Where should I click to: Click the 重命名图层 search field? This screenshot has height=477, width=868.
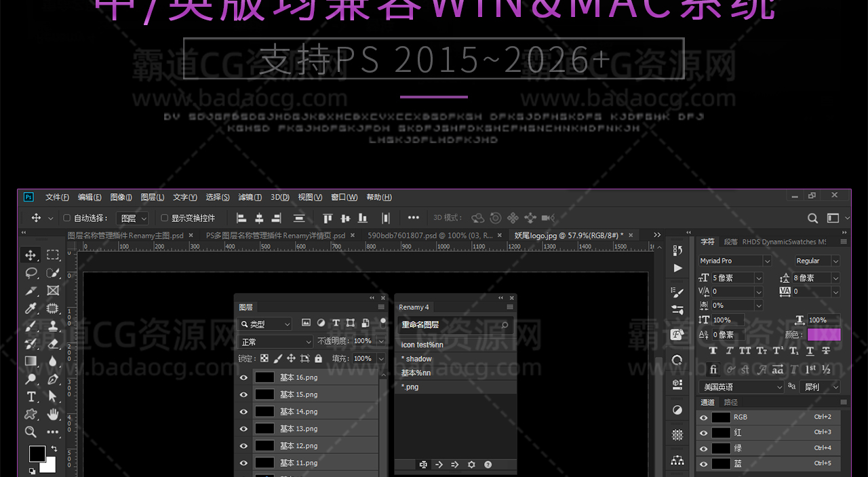tap(448, 325)
